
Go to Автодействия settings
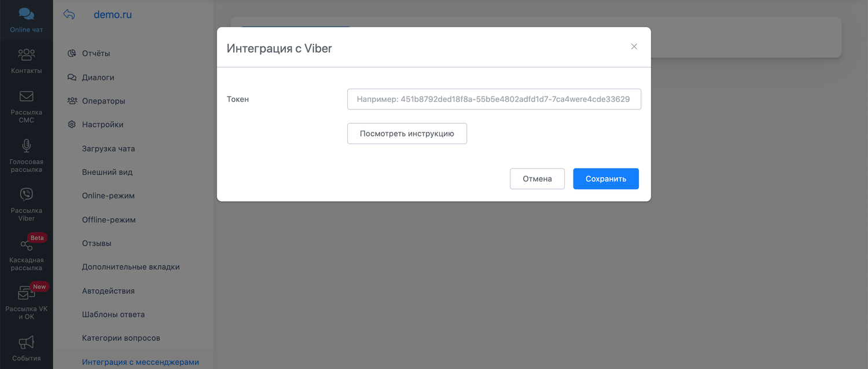coord(108,290)
